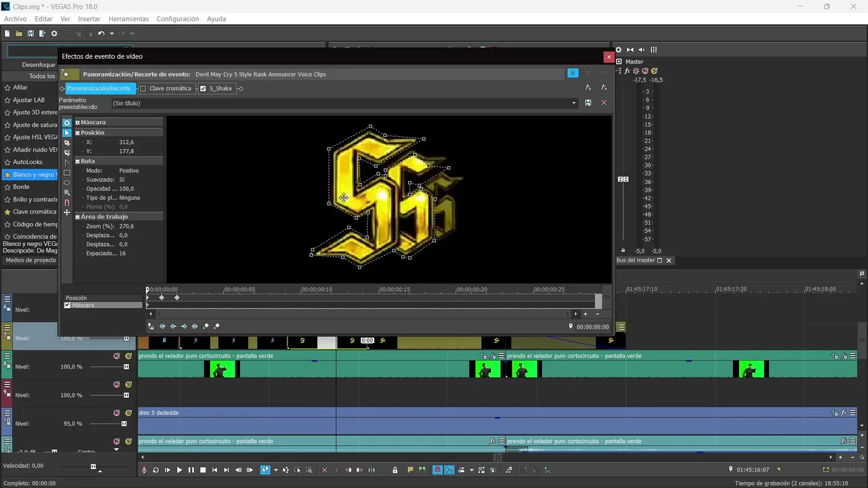Select the rectangle mask tool
The height and width of the screenshot is (488, 868).
66,173
